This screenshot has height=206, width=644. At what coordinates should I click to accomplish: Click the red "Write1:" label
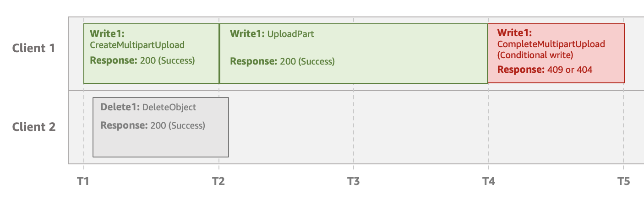click(514, 33)
